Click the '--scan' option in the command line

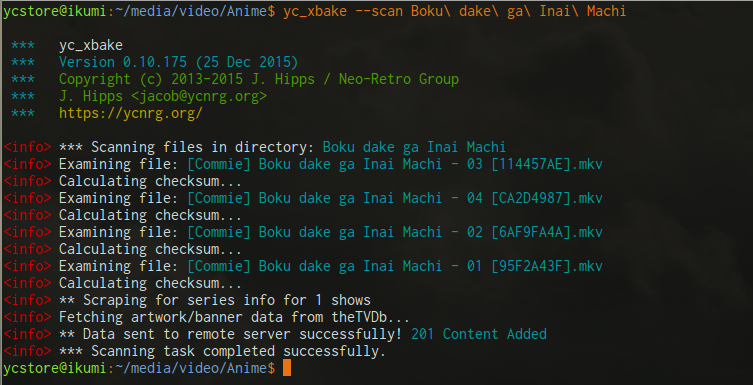pyautogui.click(x=379, y=12)
